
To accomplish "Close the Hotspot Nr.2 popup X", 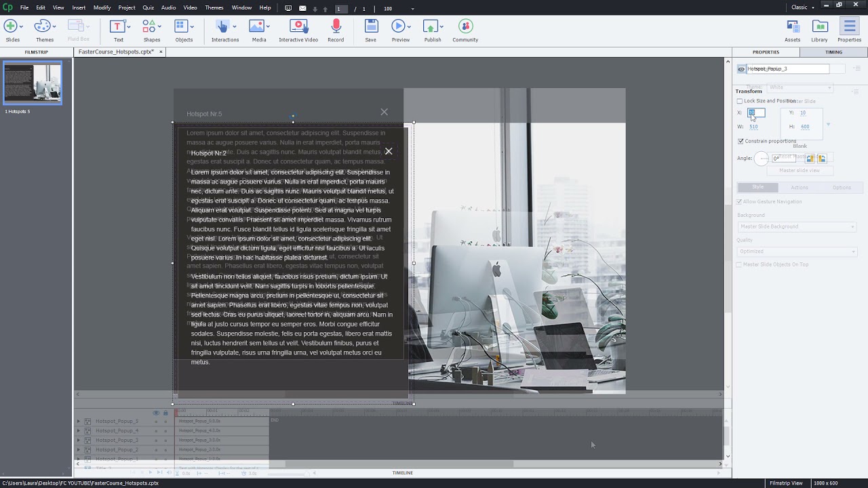I will click(389, 151).
